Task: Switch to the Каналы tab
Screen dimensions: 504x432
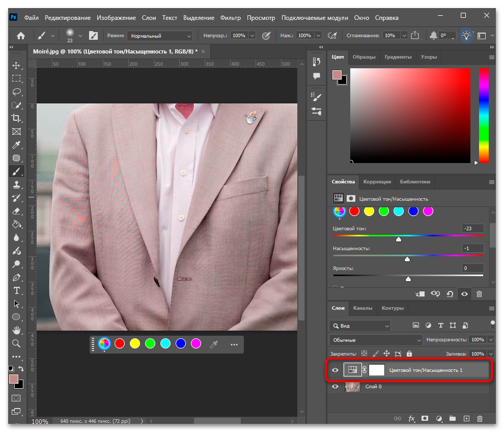Action: tap(362, 308)
